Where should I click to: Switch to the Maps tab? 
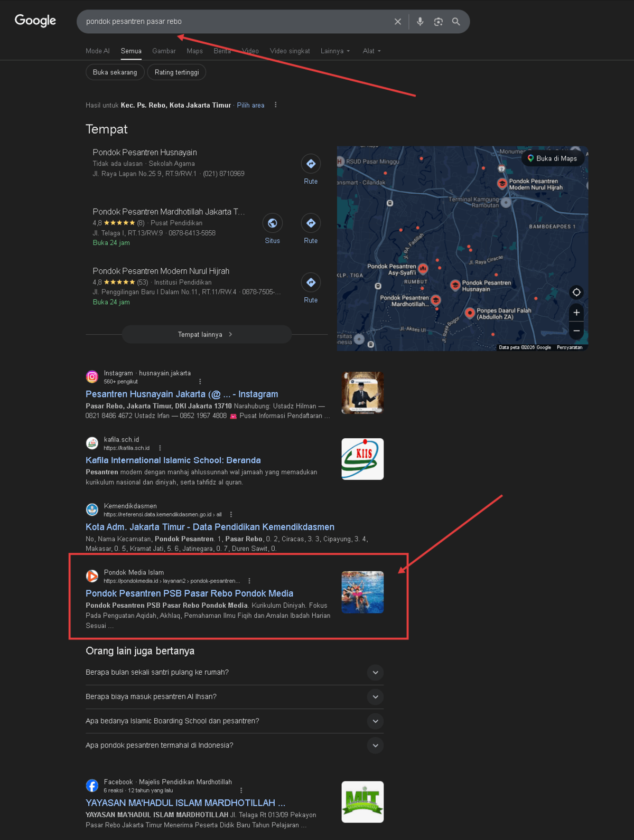click(x=194, y=51)
